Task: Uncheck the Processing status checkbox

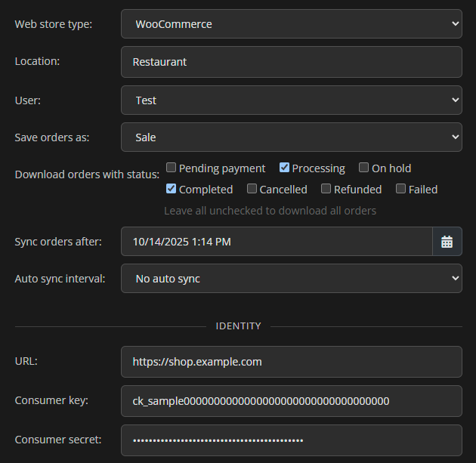Action: coord(284,168)
